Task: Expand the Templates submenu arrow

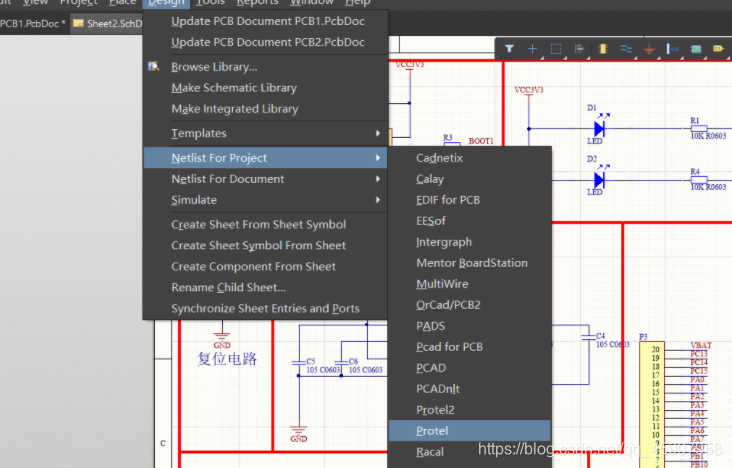Action: [x=378, y=133]
